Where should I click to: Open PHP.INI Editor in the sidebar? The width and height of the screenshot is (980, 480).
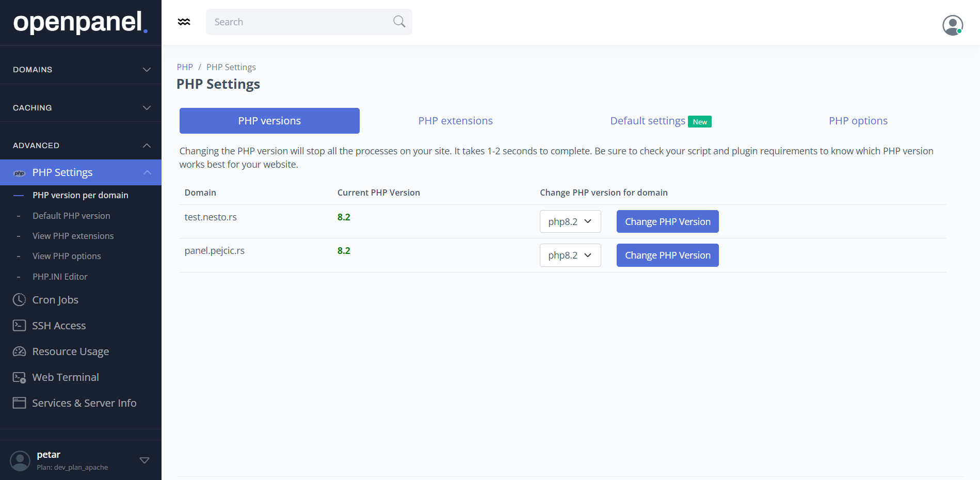pos(60,277)
